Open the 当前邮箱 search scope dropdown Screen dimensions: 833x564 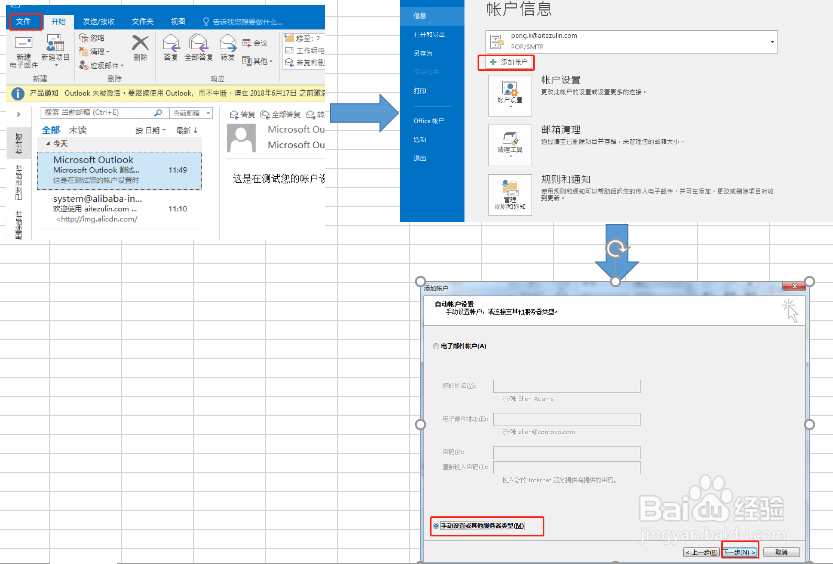point(191,113)
